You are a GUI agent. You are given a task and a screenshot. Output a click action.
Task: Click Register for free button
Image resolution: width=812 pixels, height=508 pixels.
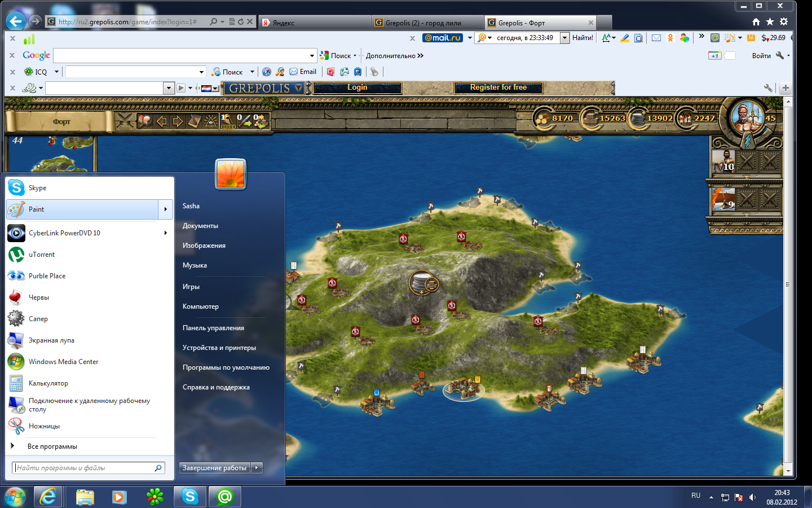[x=498, y=87]
